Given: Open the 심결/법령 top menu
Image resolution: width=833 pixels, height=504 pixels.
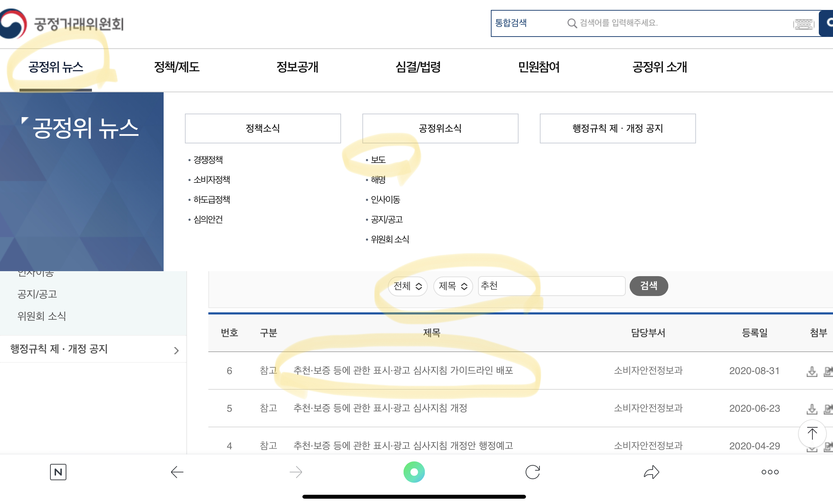Looking at the screenshot, I should pyautogui.click(x=418, y=67).
